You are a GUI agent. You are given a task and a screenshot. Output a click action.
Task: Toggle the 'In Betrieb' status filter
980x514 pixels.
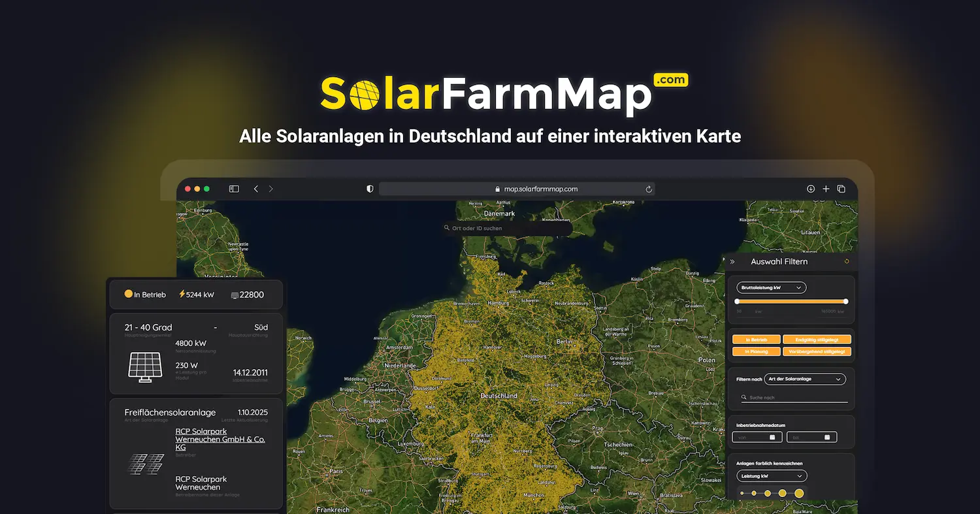(x=757, y=340)
